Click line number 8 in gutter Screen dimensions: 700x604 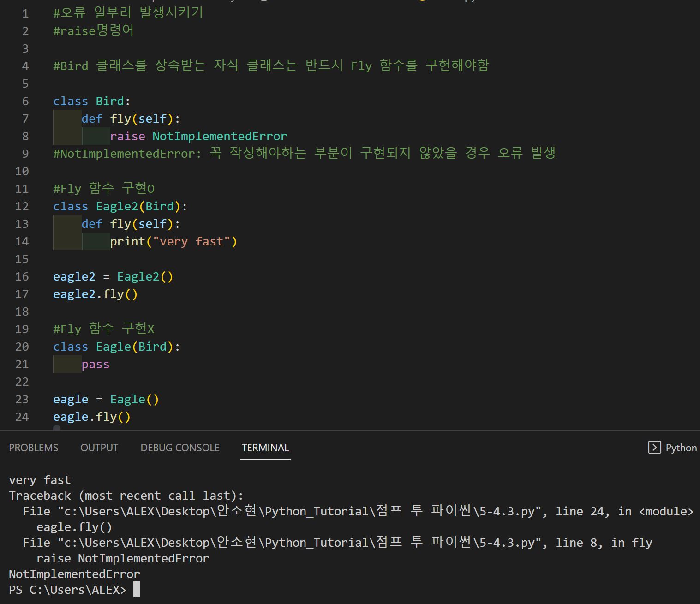coord(25,136)
